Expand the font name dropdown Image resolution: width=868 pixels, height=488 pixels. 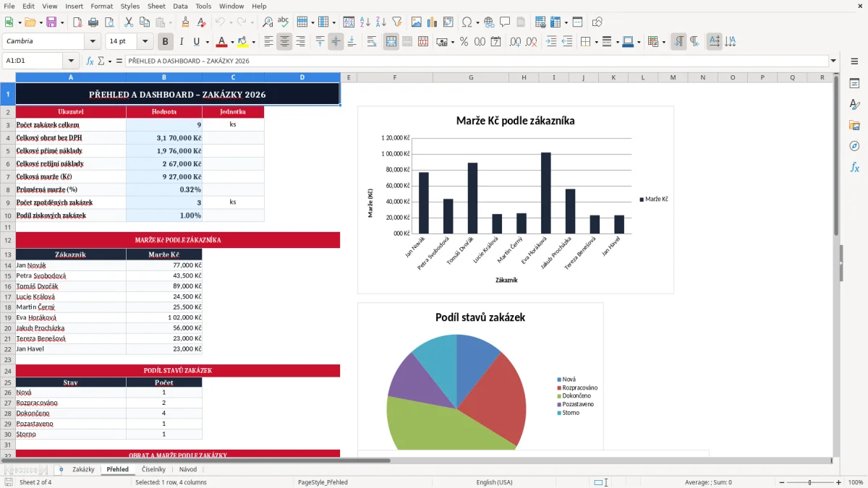click(93, 42)
